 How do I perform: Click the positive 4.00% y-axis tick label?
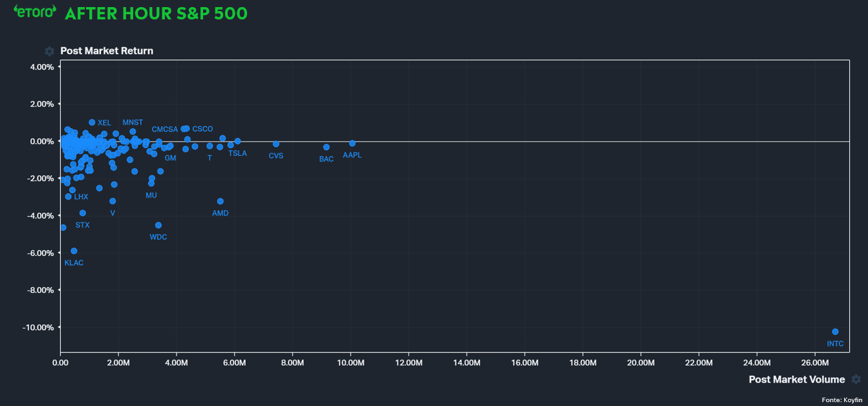click(x=43, y=67)
